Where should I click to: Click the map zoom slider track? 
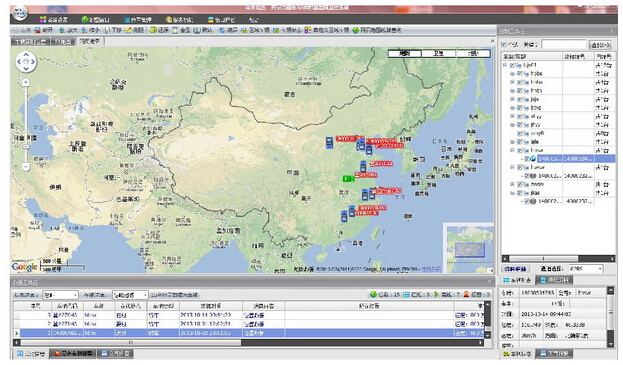point(26,124)
